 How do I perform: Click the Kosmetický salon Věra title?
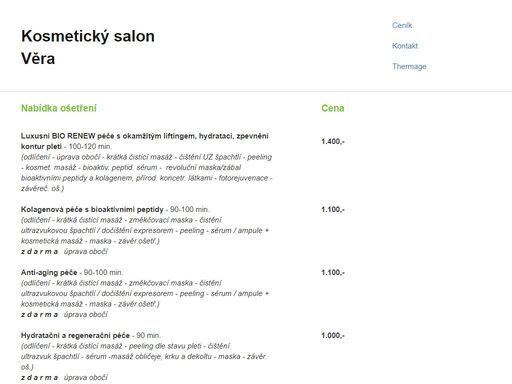coord(88,47)
